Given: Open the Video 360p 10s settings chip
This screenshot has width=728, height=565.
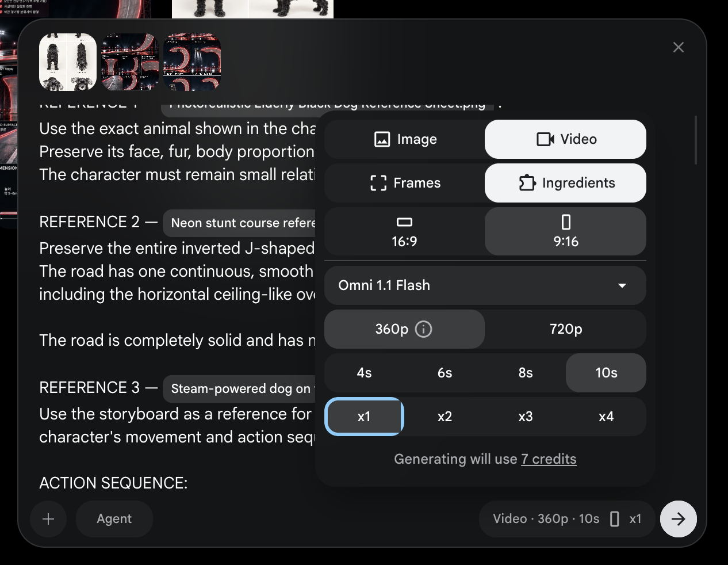Looking at the screenshot, I should tap(567, 519).
